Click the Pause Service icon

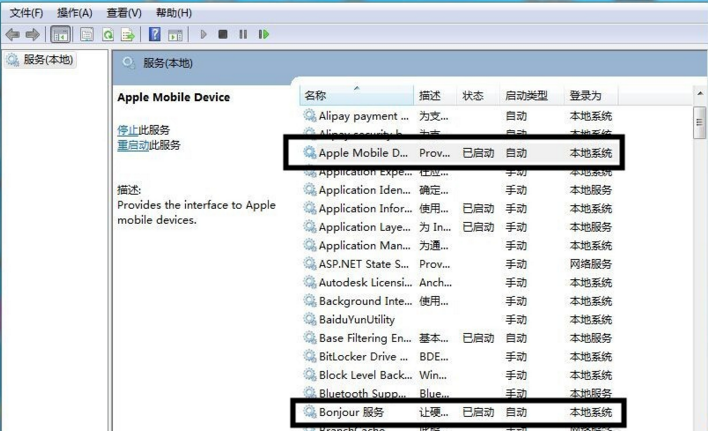(243, 34)
